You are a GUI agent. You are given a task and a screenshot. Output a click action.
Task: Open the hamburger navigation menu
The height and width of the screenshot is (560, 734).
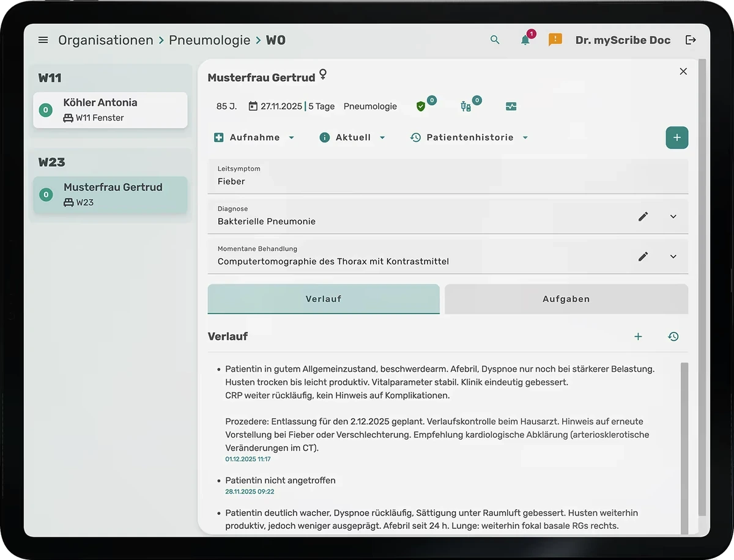(43, 40)
